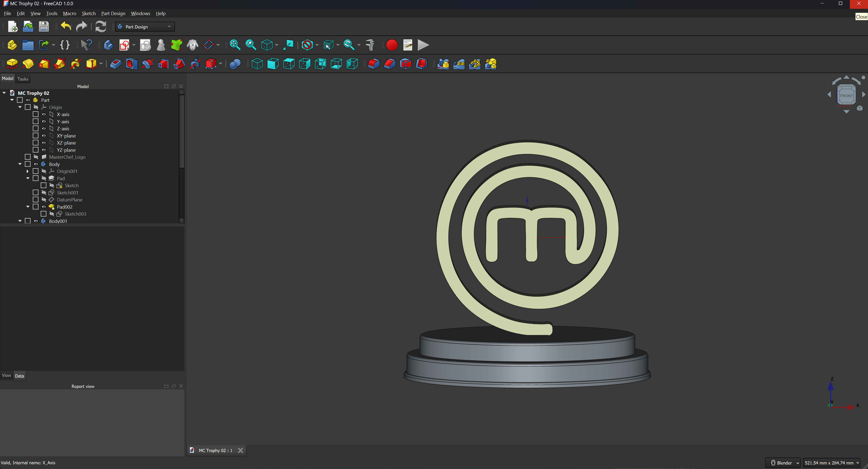Pick the Additive Helix tool
The height and width of the screenshot is (469, 868).
(75, 64)
